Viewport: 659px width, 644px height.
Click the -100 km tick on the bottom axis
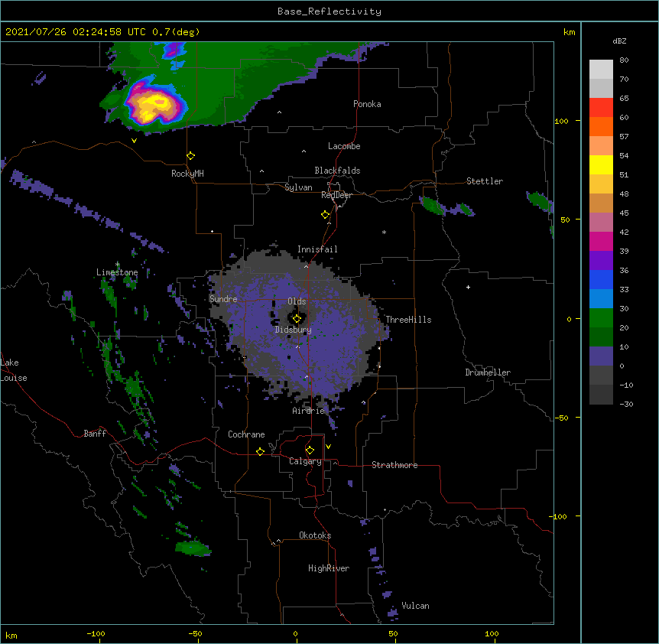point(96,633)
